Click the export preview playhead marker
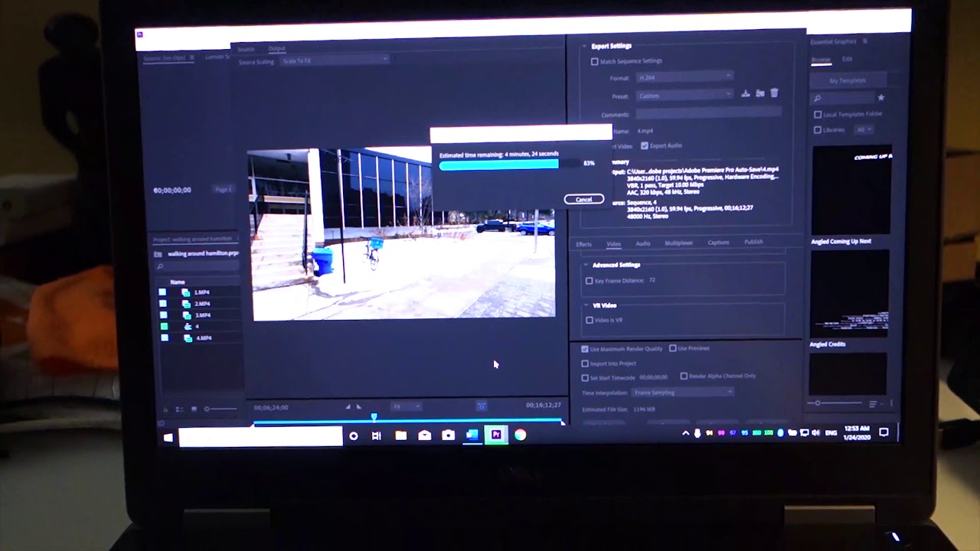 coord(374,417)
